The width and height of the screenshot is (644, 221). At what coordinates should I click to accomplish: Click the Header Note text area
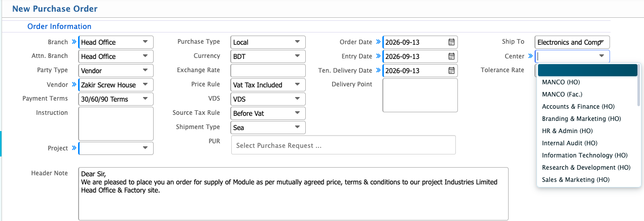pos(294,194)
